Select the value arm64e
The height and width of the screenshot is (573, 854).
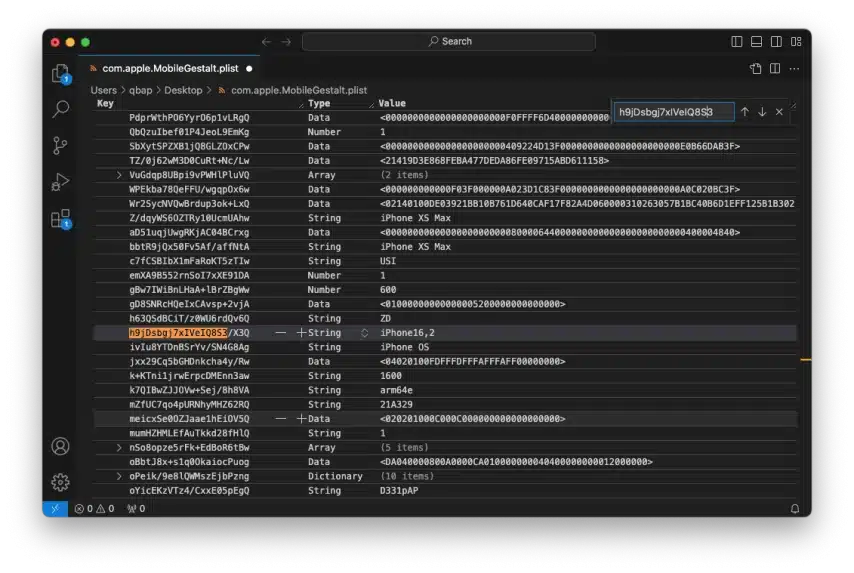pyautogui.click(x=396, y=390)
